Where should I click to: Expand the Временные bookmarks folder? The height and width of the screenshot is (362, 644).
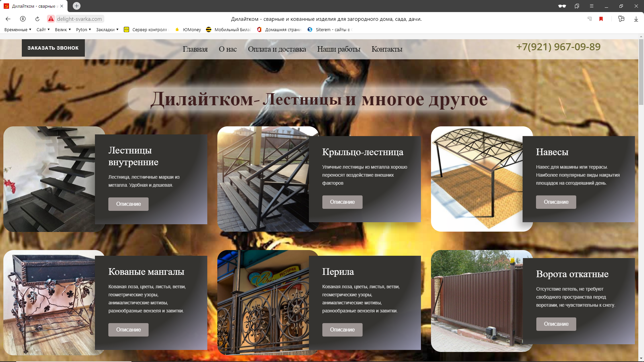(18, 29)
